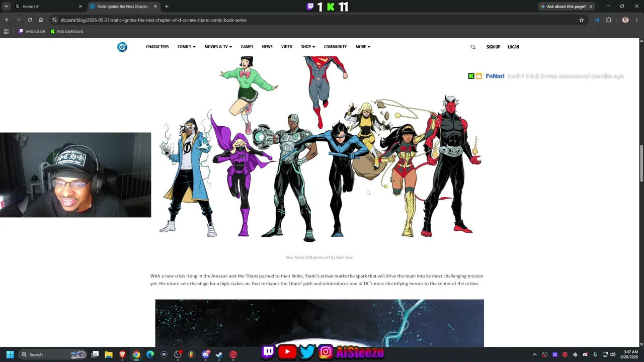Image resolution: width=644 pixels, height=362 pixels.
Task: Open a new browser tab
Action: coord(167,7)
